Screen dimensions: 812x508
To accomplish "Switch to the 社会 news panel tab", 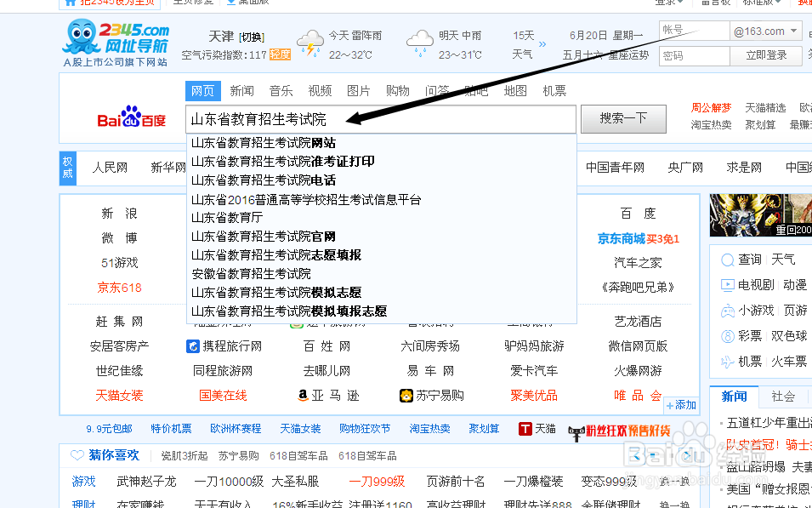I will (x=783, y=397).
